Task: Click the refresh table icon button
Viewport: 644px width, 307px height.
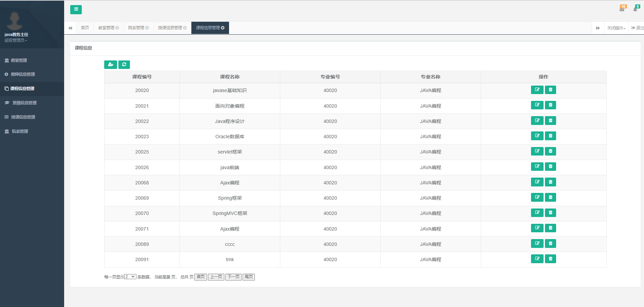Action: 124,65
